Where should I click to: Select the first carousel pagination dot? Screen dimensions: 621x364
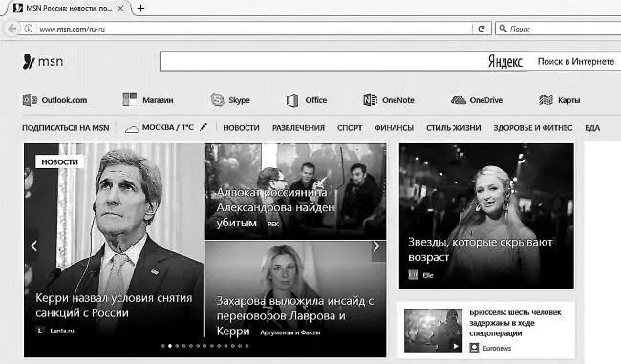[162, 346]
